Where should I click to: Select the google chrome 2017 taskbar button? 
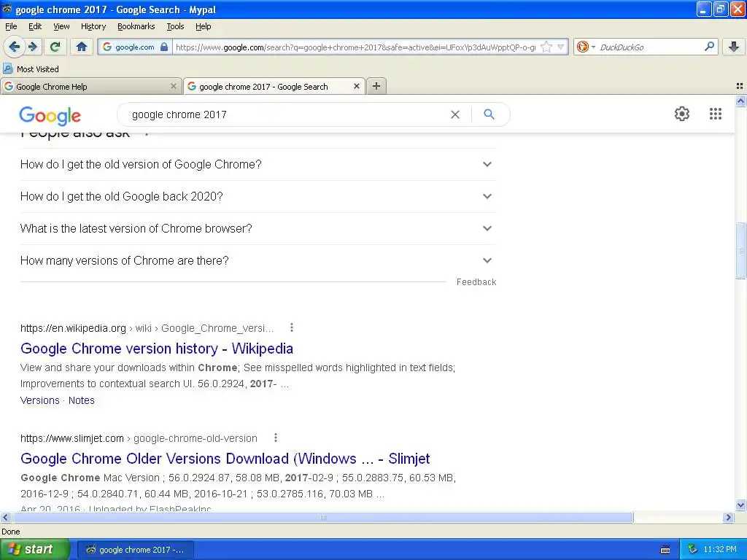tap(136, 550)
